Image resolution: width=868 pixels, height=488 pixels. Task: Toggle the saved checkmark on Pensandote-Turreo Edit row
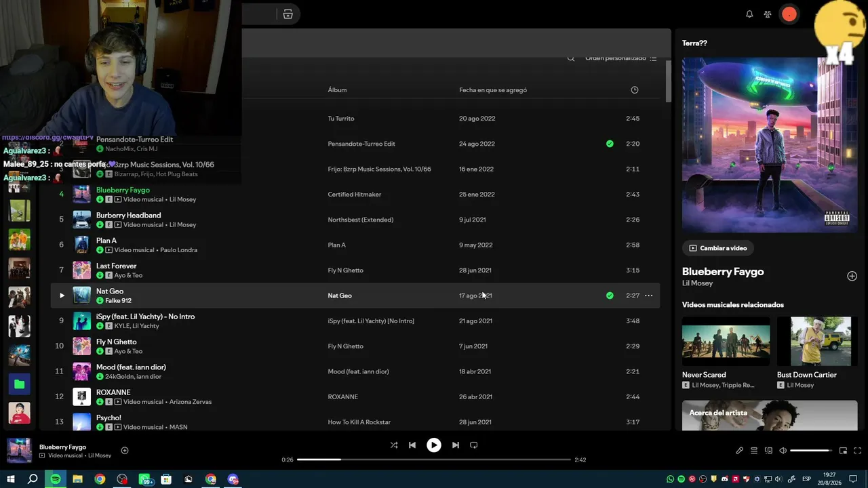point(610,144)
